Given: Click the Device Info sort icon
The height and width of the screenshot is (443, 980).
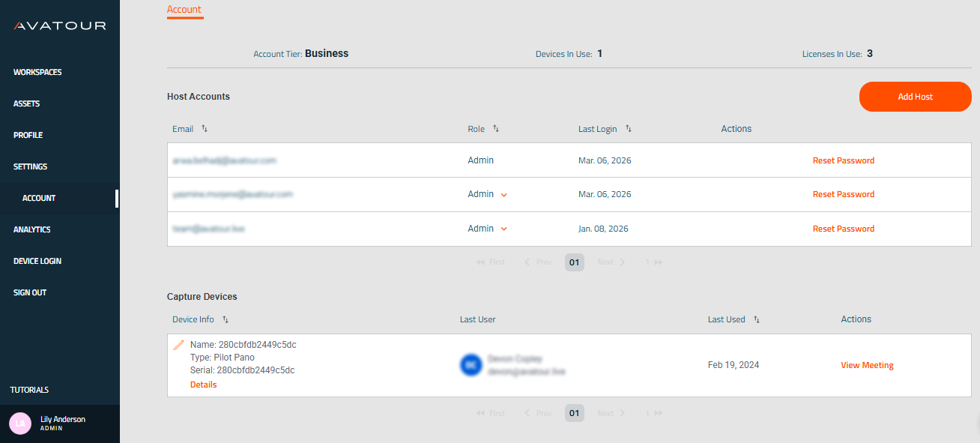Looking at the screenshot, I should pos(224,319).
